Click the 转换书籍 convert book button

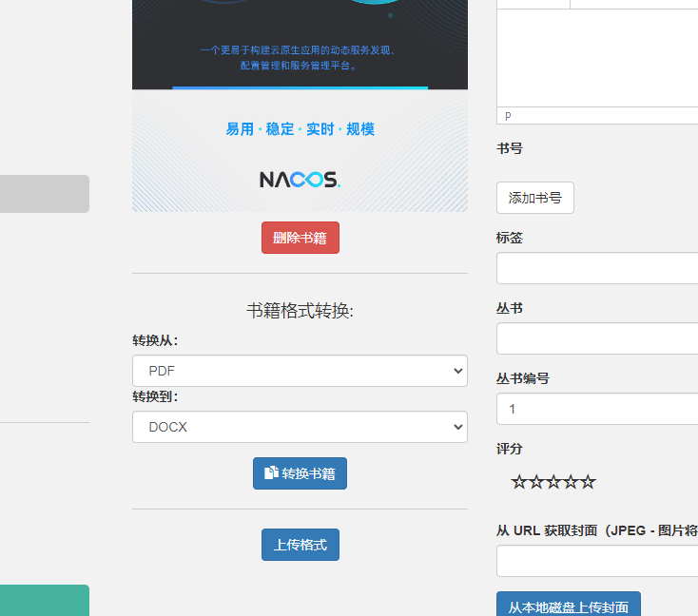[x=300, y=473]
